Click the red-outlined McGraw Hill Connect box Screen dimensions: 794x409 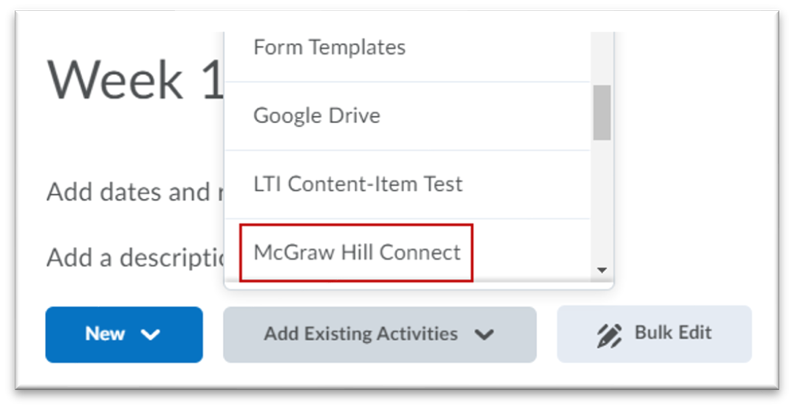(357, 252)
